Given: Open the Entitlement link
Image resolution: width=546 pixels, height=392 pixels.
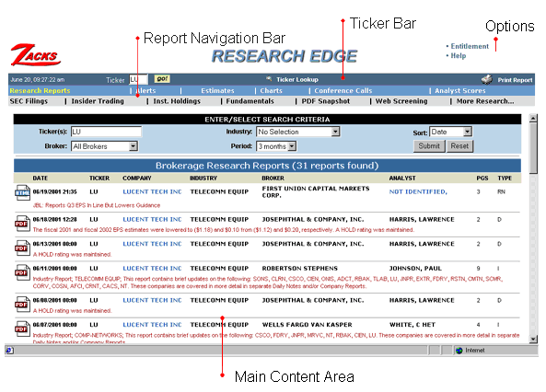Looking at the screenshot, I should [x=470, y=46].
